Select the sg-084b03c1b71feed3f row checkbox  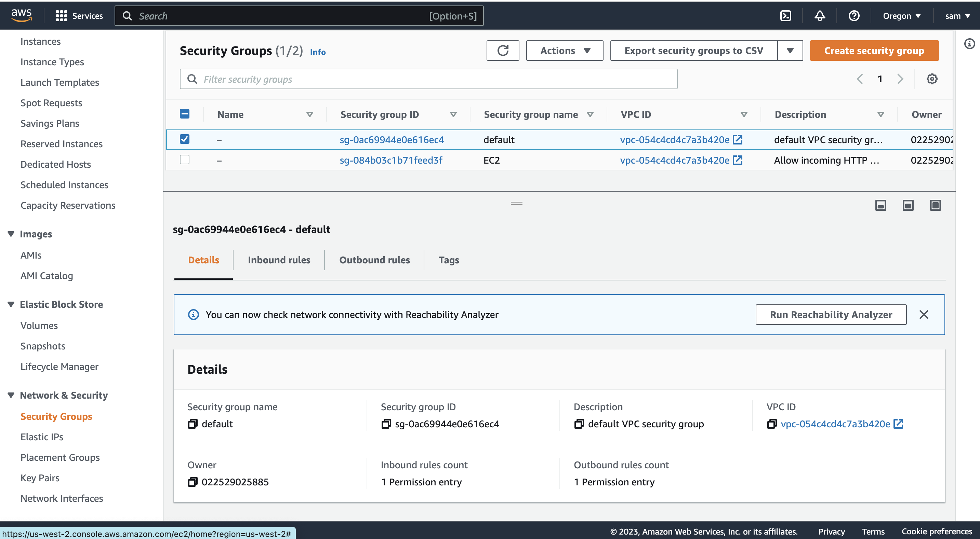pos(185,160)
